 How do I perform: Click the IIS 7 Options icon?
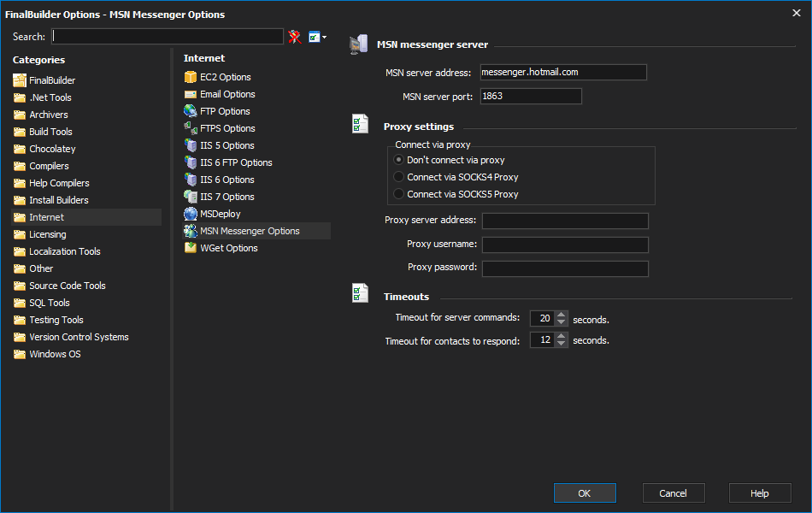click(x=191, y=197)
